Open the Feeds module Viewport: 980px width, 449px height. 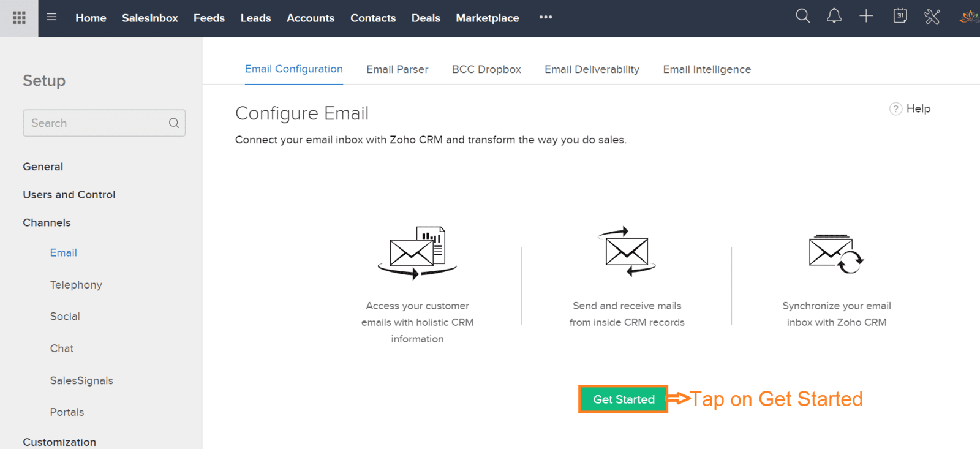coord(209,18)
